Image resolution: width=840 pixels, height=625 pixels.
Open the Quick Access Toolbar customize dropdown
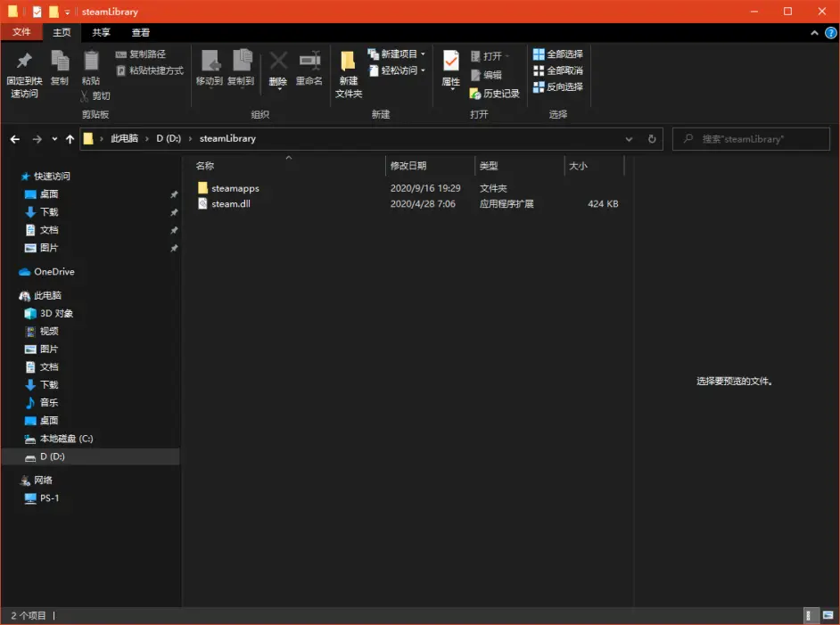[x=68, y=12]
